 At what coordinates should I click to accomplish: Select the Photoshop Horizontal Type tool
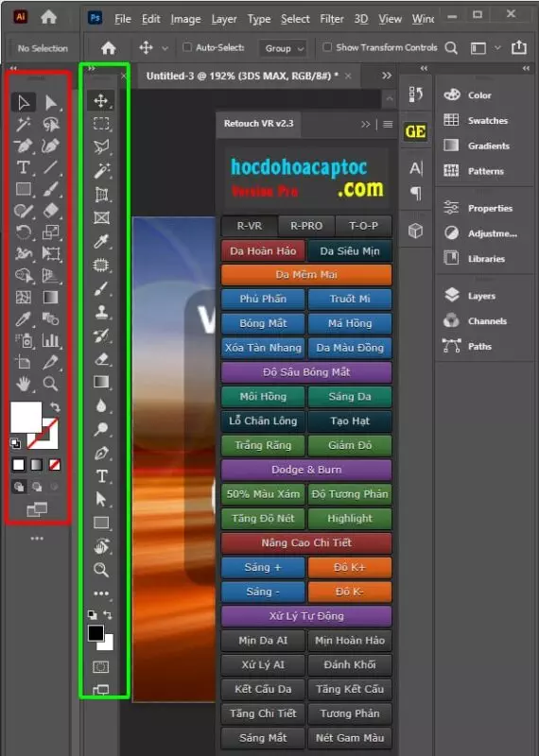coord(101,476)
